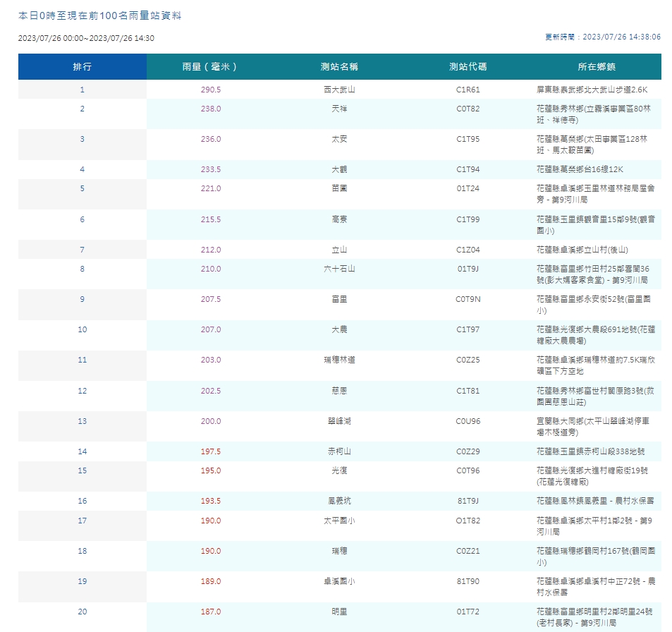
Task: Click station name 太平國小
Action: [x=339, y=521]
